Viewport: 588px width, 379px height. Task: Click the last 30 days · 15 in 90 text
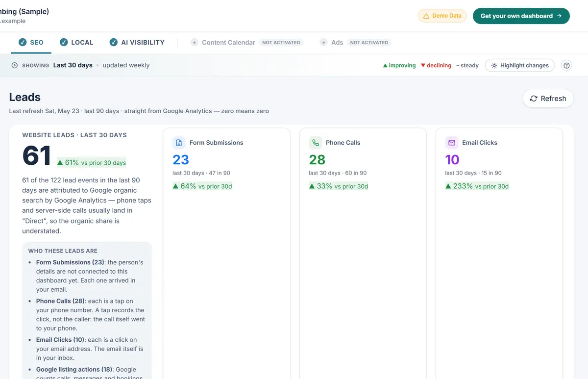pos(473,173)
